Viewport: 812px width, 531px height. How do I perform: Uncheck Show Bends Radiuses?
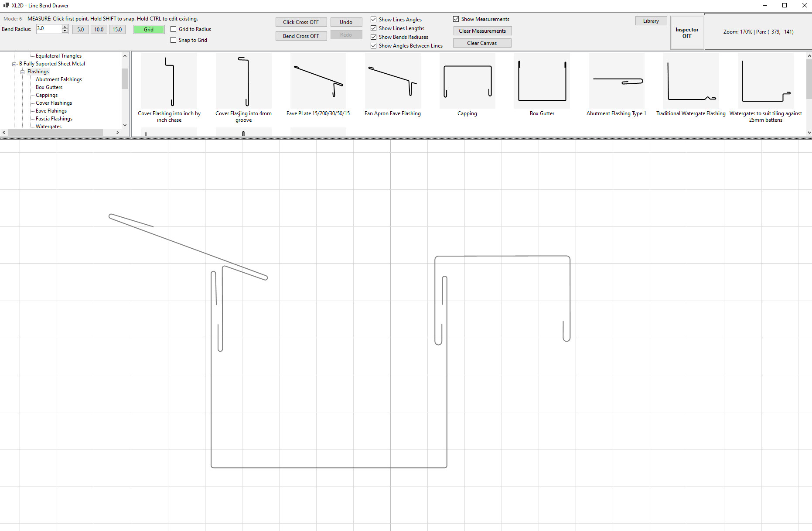[373, 37]
